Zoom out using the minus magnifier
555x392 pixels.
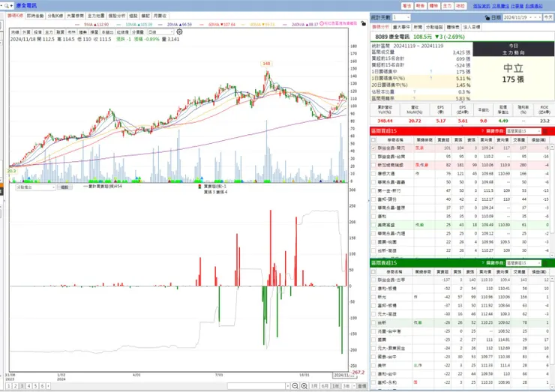click(x=295, y=386)
